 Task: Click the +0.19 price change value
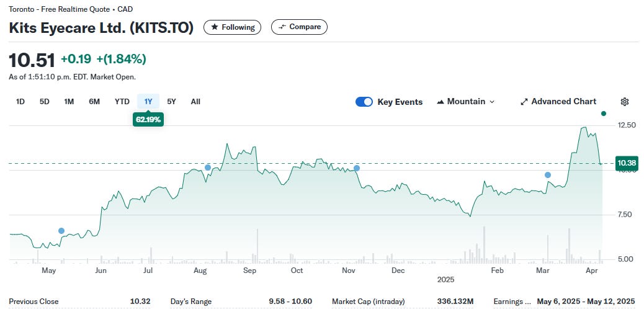tap(76, 59)
